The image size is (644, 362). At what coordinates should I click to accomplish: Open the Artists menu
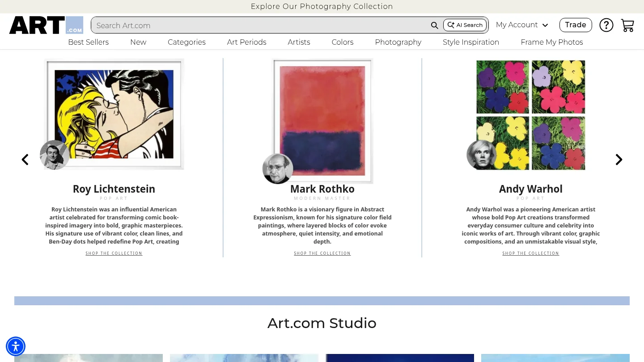[299, 42]
